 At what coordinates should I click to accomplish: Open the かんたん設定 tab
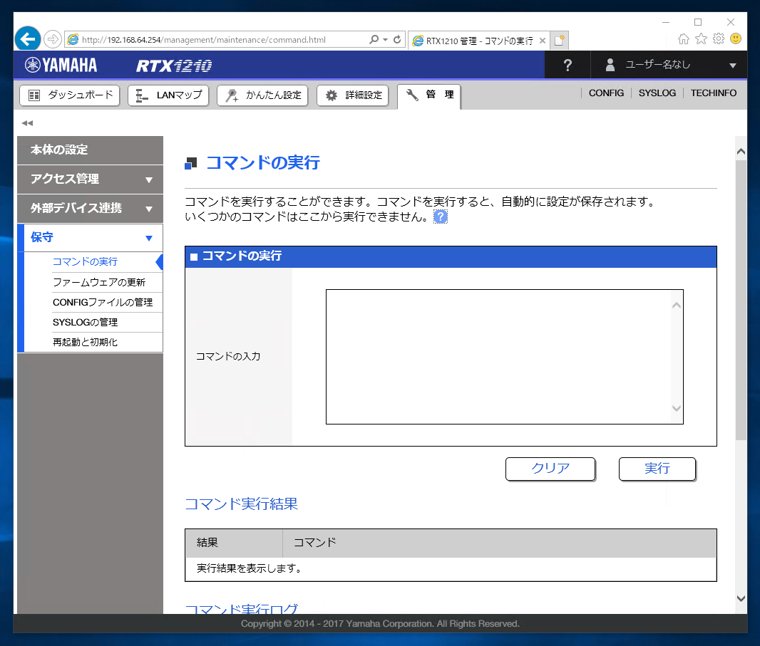[263, 95]
